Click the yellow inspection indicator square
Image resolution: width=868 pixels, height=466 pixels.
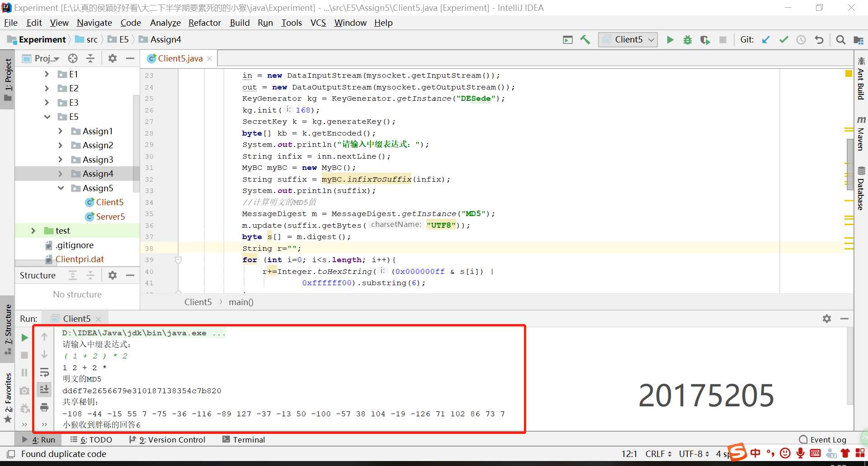point(849,73)
